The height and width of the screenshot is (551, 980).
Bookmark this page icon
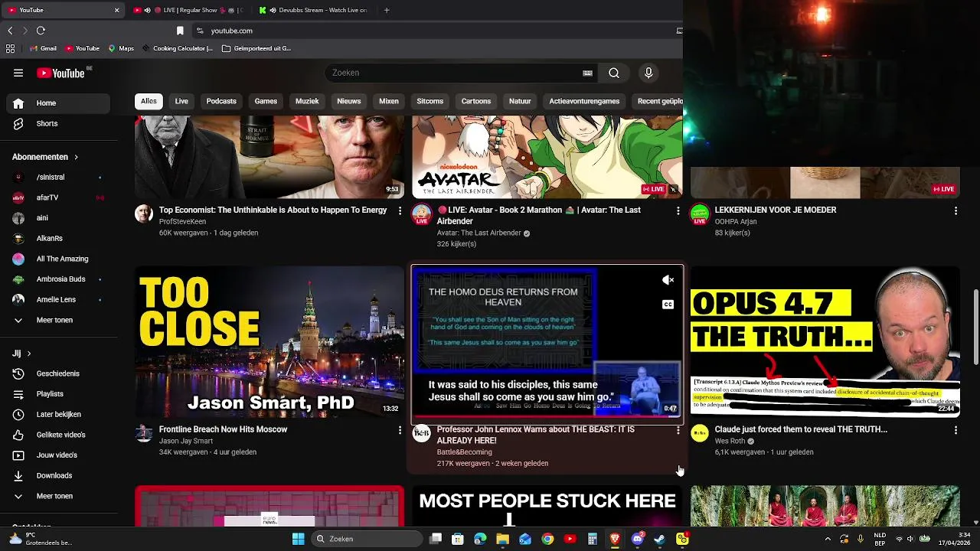point(180,31)
